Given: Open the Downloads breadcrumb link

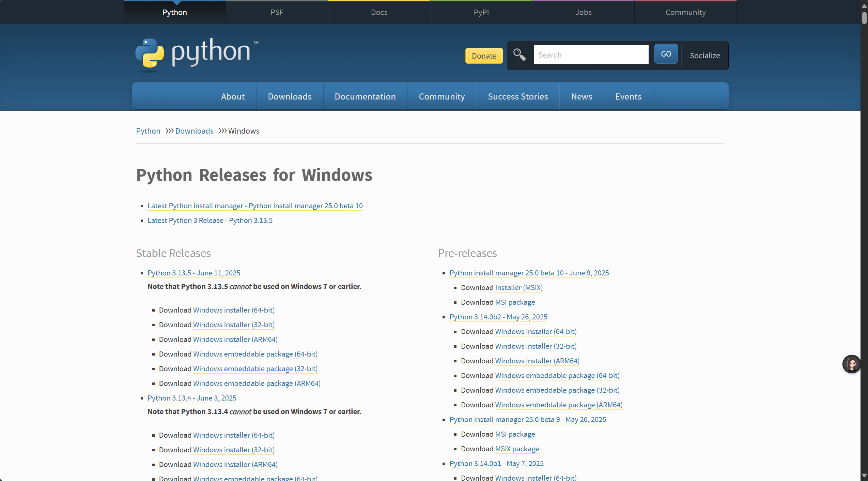Looking at the screenshot, I should [x=194, y=131].
